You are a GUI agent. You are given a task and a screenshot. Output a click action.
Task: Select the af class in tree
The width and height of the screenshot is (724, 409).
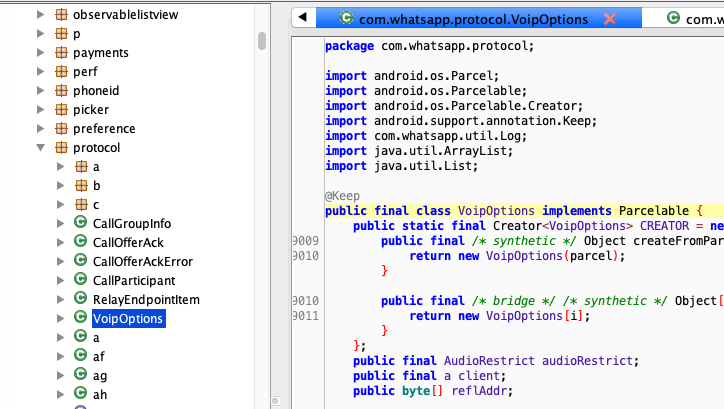pos(98,356)
